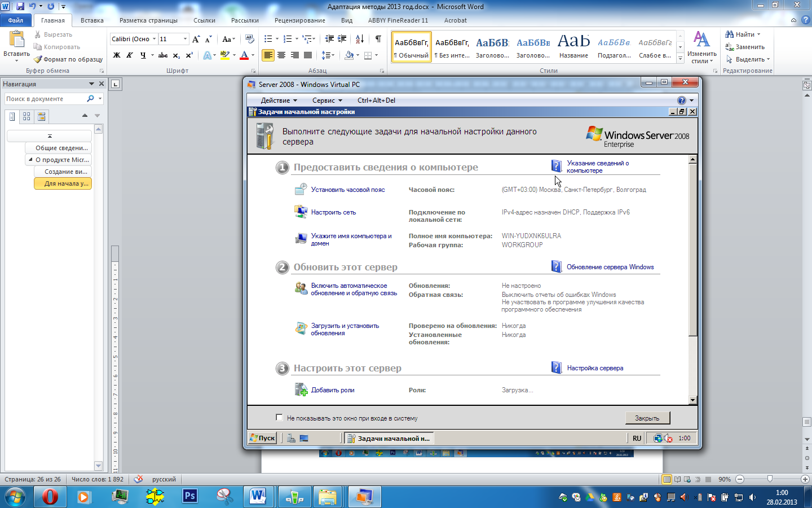Increase paragraph indent

tap(342, 39)
